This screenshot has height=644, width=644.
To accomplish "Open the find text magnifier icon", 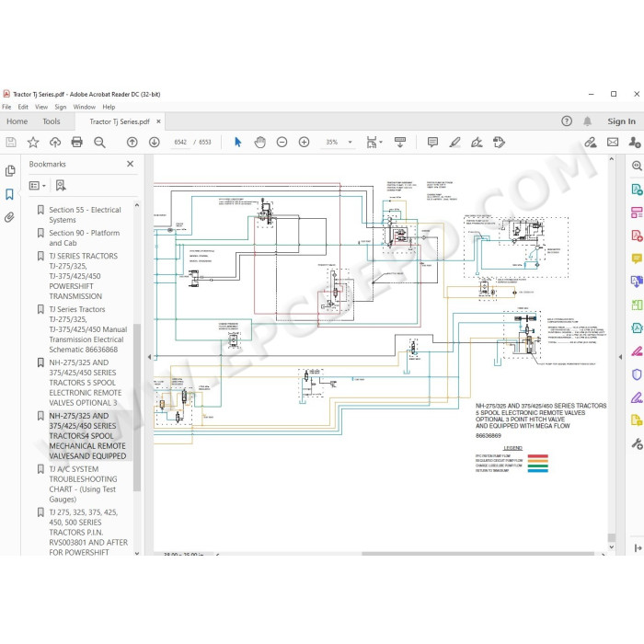I will point(99,142).
